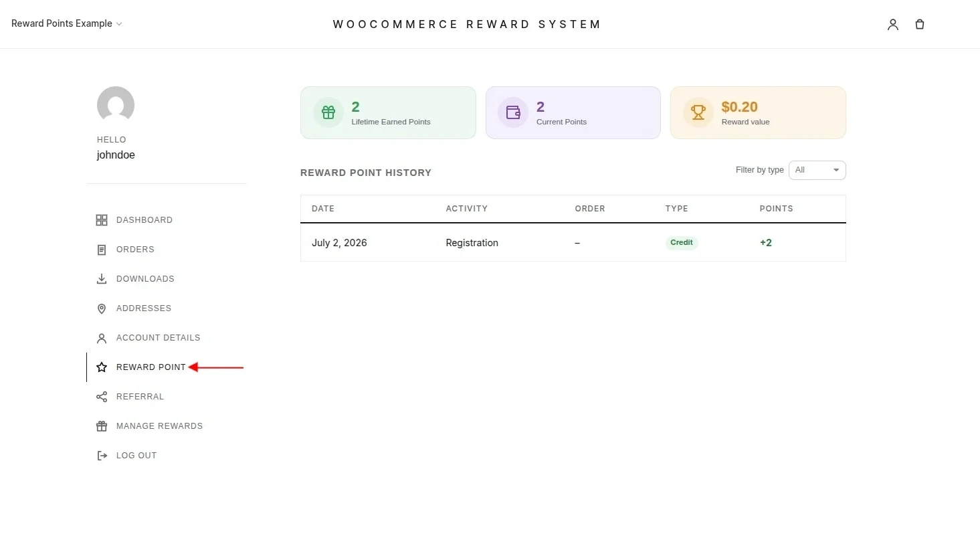Click the Credit type badge
Screen dimensions: 980x560
point(682,243)
